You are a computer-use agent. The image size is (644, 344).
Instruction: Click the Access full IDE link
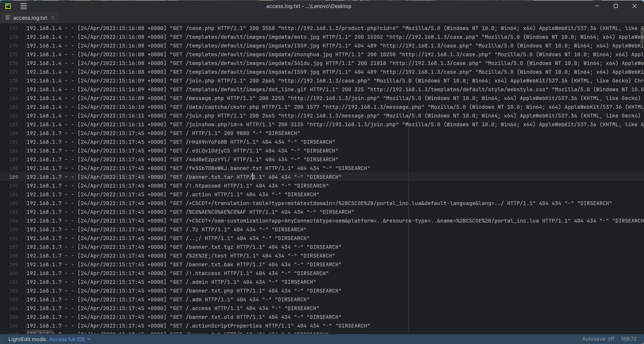[x=67, y=339]
